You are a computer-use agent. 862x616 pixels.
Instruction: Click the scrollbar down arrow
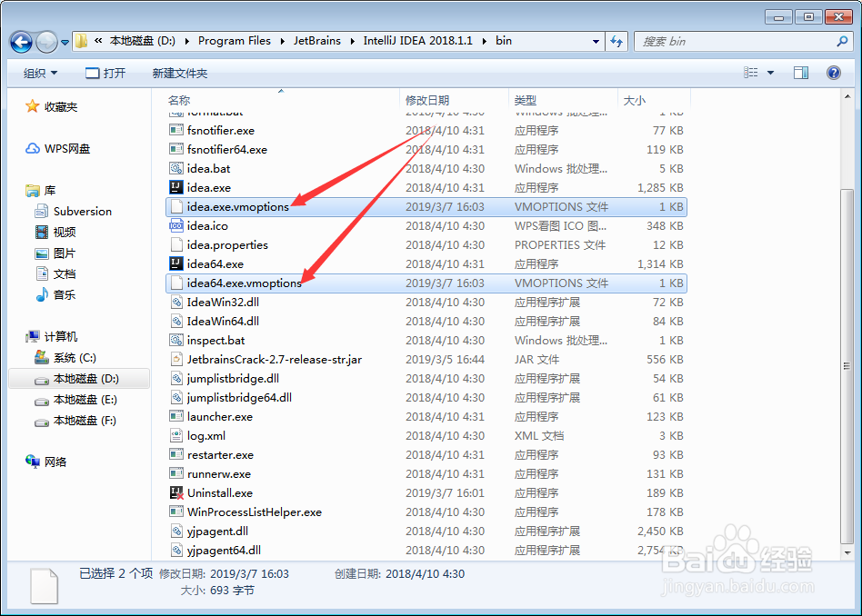tap(847, 552)
